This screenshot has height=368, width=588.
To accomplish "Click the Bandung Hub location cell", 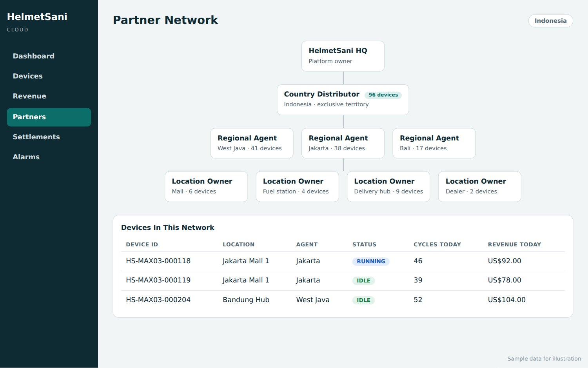I will click(x=246, y=300).
